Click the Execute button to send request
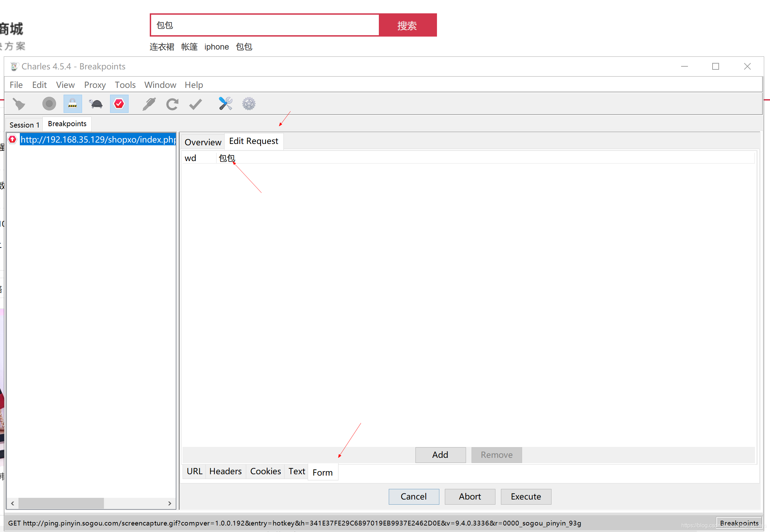The width and height of the screenshot is (770, 532). click(x=526, y=496)
